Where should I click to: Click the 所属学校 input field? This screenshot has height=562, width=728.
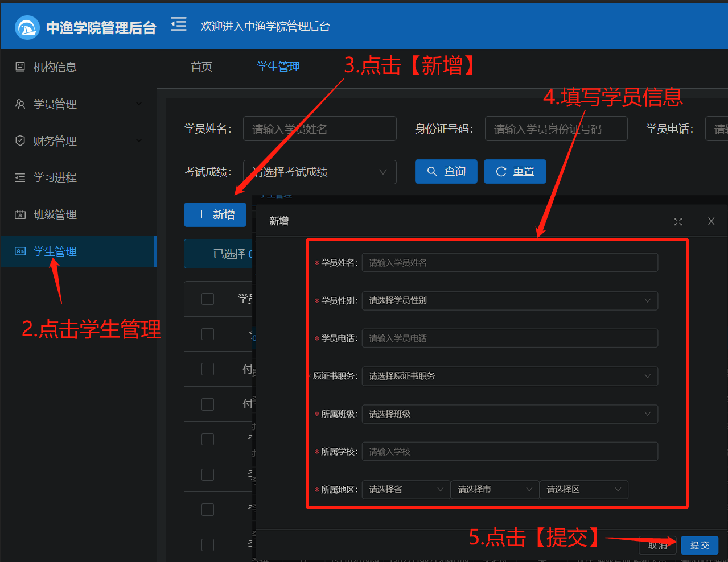(510, 452)
